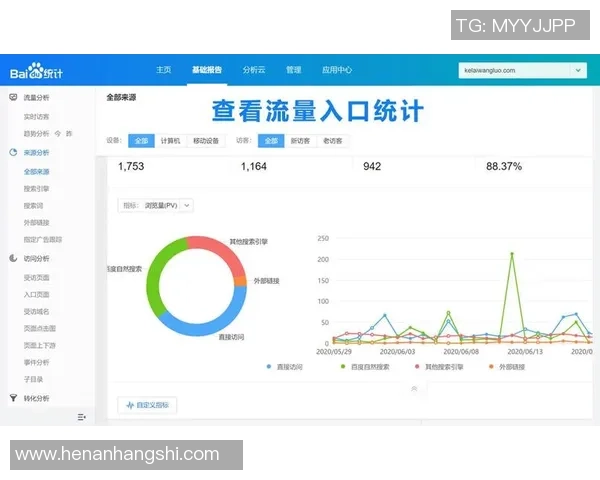
Task: Expand the 访问分析 sidebar section
Action: tap(36, 259)
